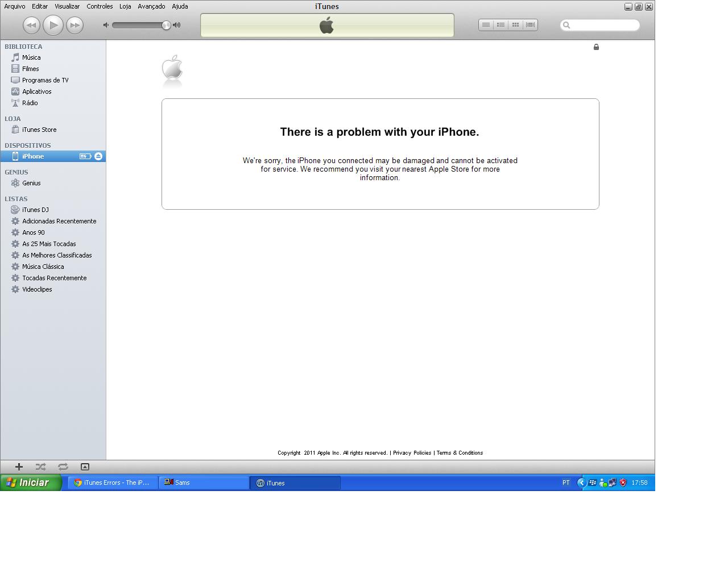Image resolution: width=728 pixels, height=582 pixels.
Task: Click the network connection tray icon
Action: pos(613,483)
